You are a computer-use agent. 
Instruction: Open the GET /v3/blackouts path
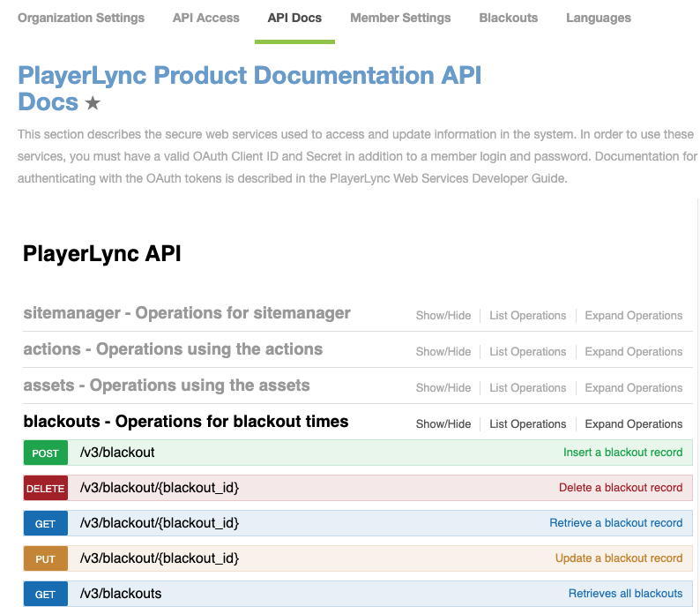click(x=121, y=594)
